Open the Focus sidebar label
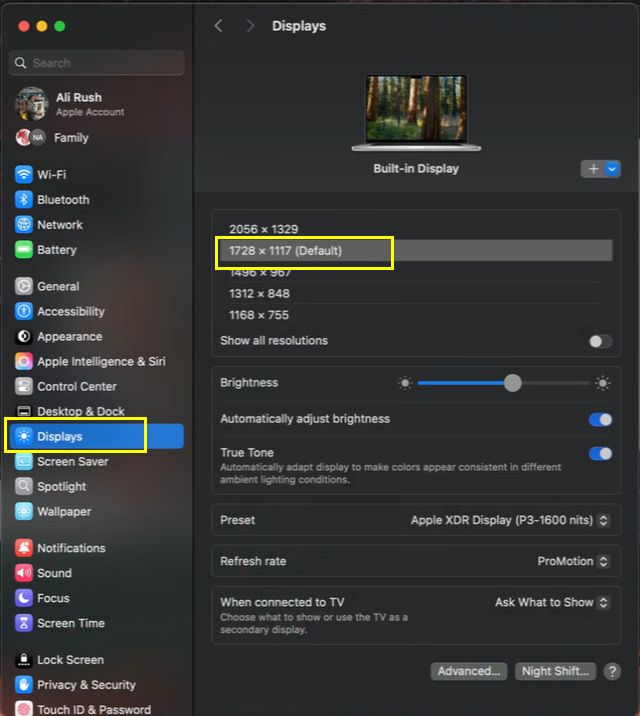This screenshot has height=716, width=640. click(53, 598)
